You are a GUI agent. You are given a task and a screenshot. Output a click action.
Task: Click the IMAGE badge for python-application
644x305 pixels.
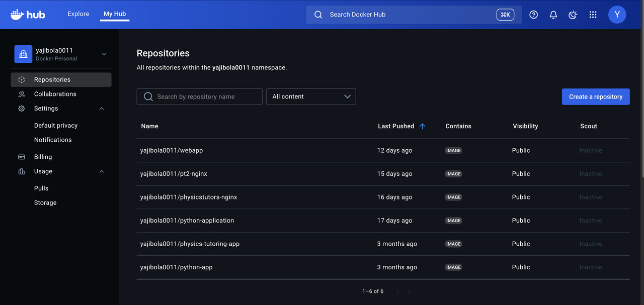click(x=453, y=221)
